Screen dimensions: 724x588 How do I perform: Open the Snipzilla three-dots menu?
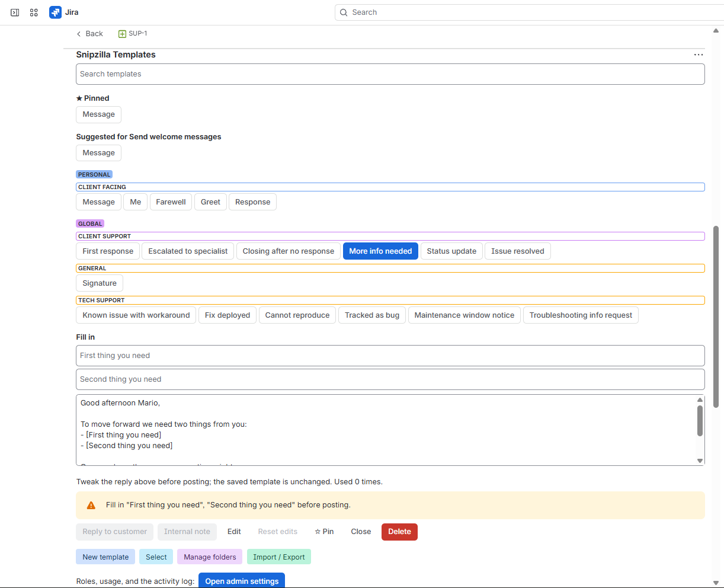coord(699,55)
